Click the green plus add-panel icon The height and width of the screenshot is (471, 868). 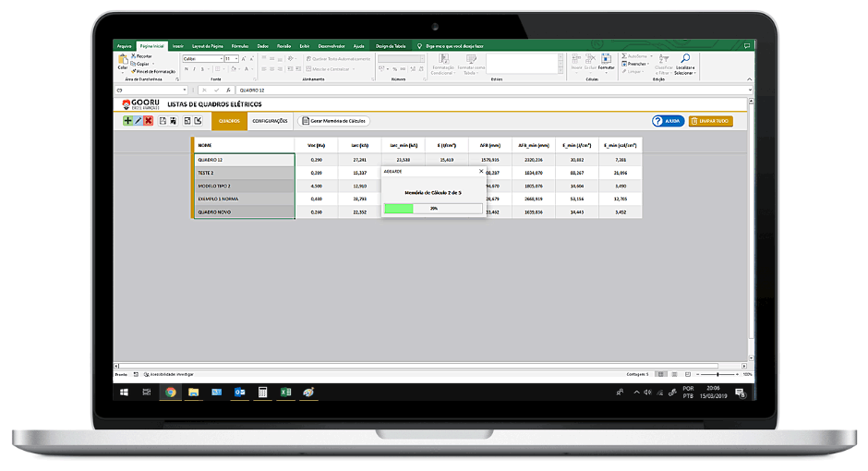[x=128, y=121]
